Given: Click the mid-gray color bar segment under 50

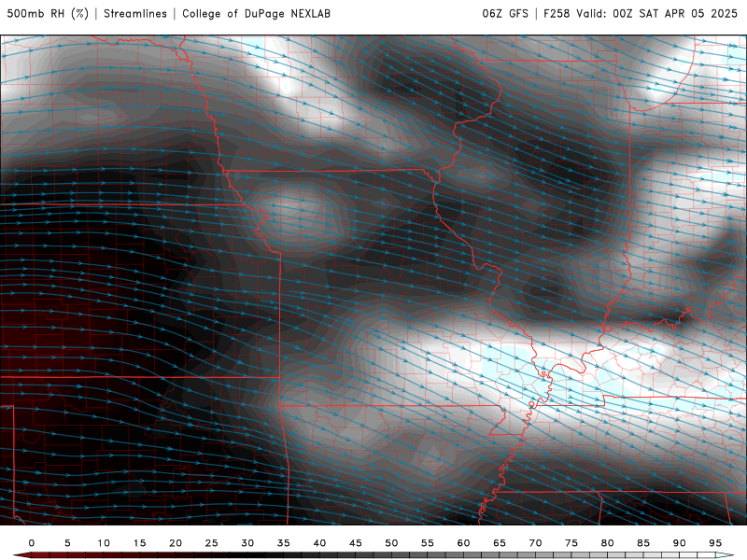Looking at the screenshot, I should [401, 555].
